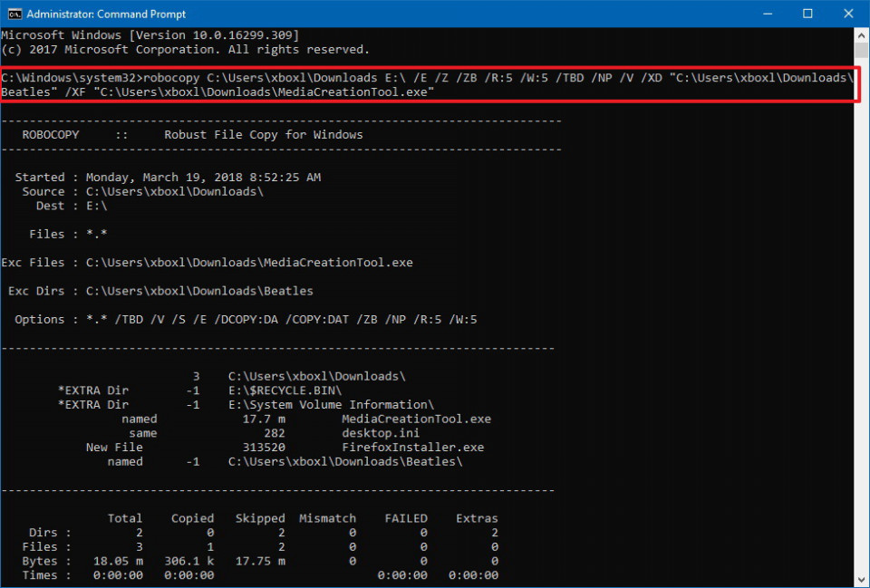Open the Command Prompt system menu icon
Screen dimensions: 870x588
pyautogui.click(x=14, y=14)
